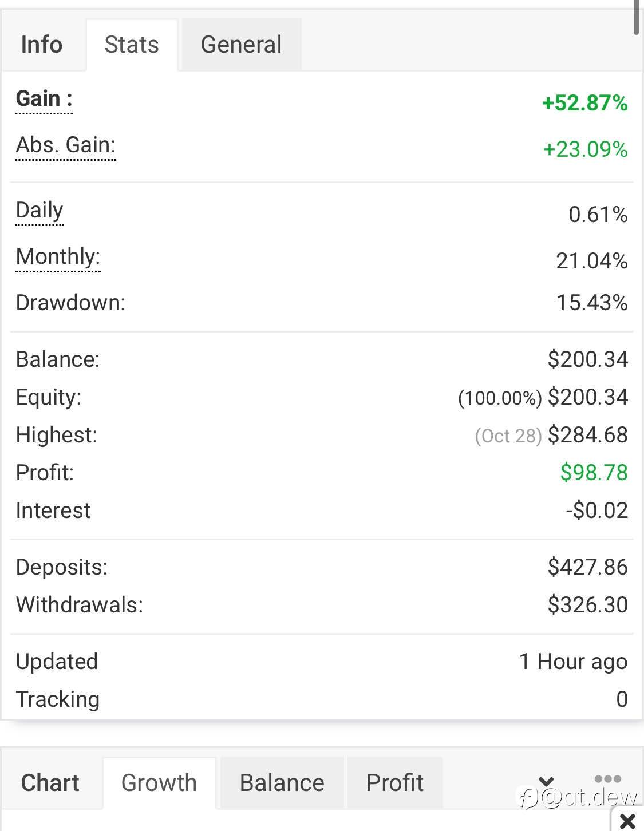
Task: Close the overlay with the X icon
Action: 627,821
